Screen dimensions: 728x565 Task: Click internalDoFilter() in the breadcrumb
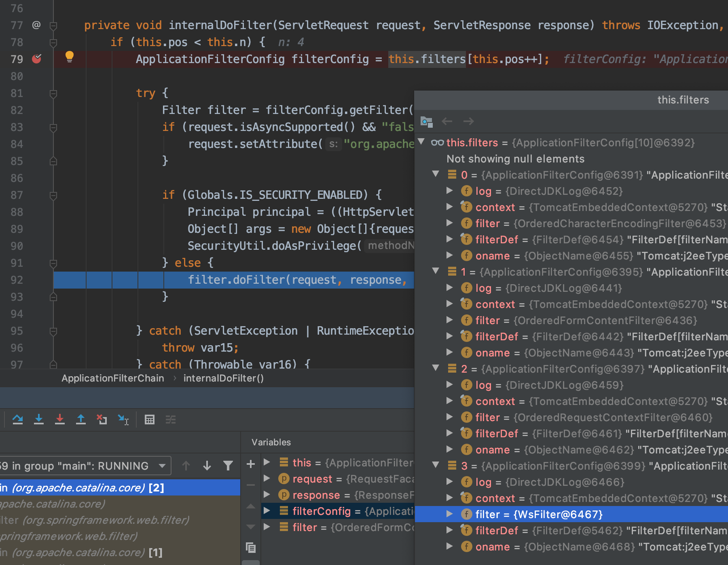tap(224, 378)
